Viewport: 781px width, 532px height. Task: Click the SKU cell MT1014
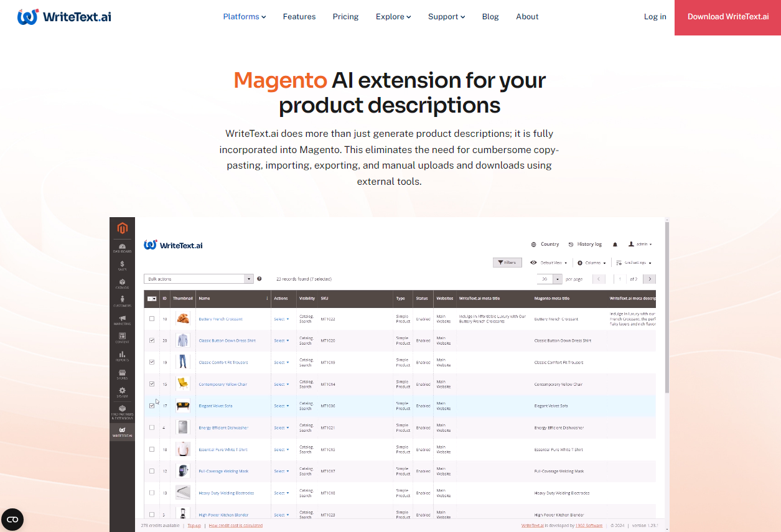328,385
